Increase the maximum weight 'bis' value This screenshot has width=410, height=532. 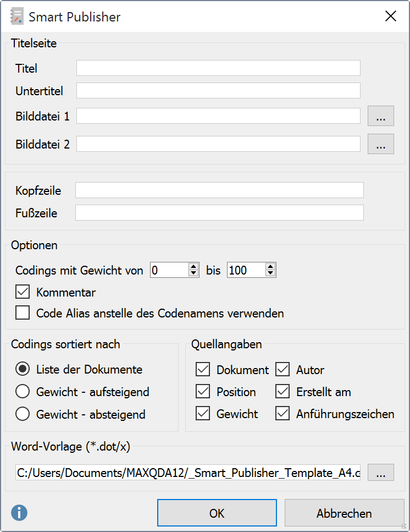coord(270,267)
